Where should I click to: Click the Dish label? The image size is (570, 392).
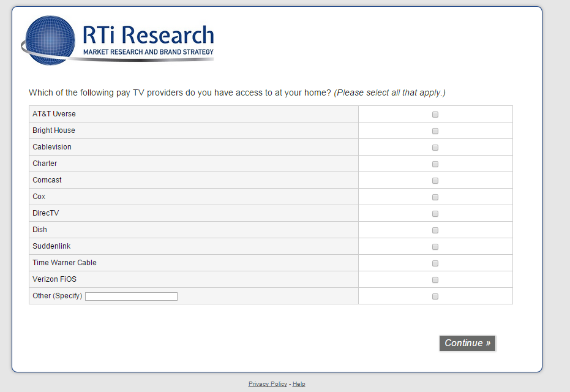(x=40, y=230)
